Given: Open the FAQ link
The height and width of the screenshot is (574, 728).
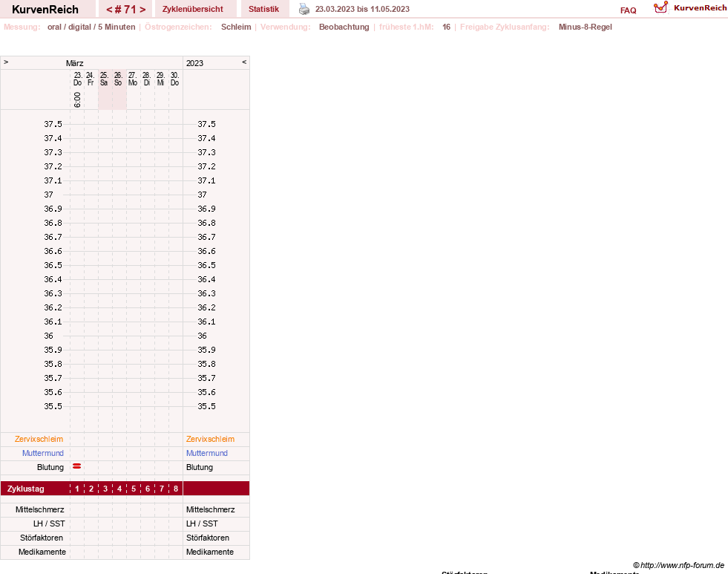Looking at the screenshot, I should pos(628,10).
